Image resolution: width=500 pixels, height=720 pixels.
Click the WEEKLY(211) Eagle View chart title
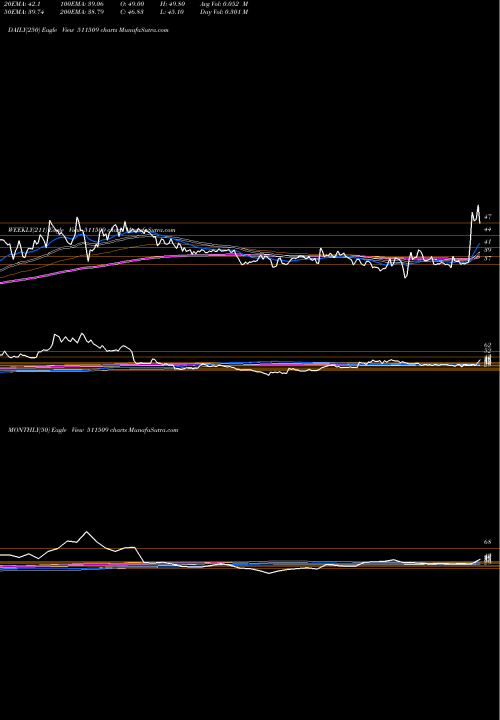(x=92, y=230)
